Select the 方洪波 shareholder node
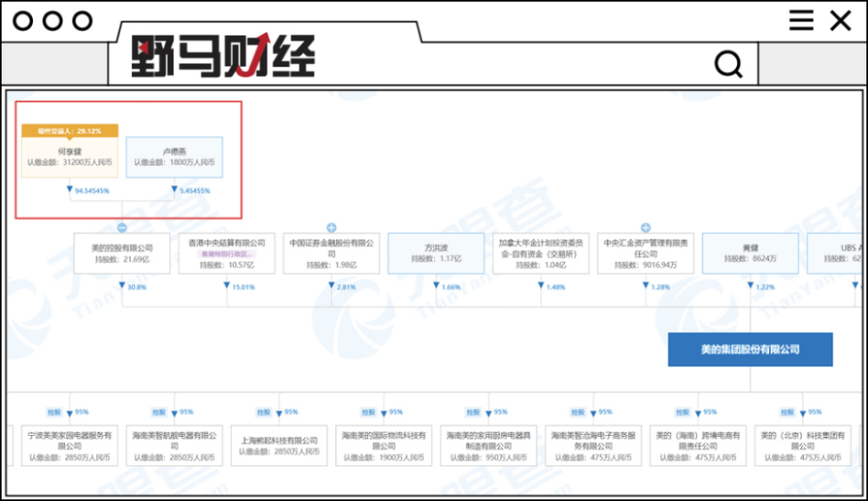868x501 pixels. coord(437,254)
